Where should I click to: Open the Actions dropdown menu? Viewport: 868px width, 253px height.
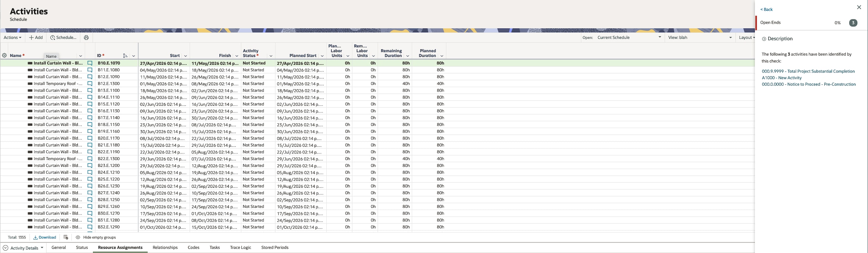point(12,37)
